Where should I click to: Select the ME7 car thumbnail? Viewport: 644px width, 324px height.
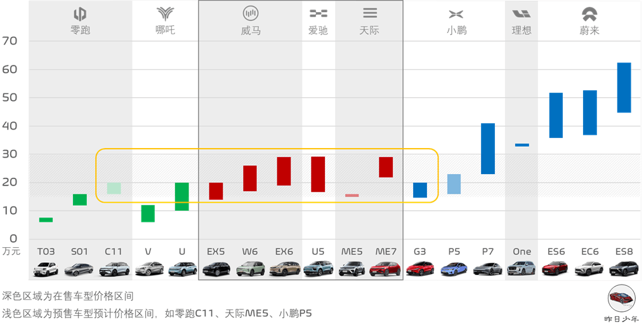[x=385, y=269]
